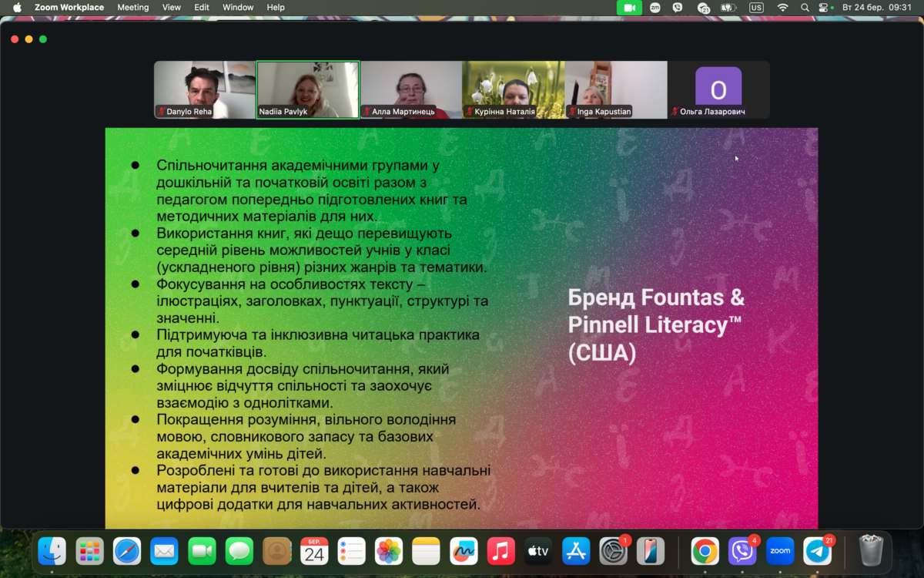Click the Zoom status icon in menu bar
The width and height of the screenshot is (924, 578).
[x=655, y=8]
